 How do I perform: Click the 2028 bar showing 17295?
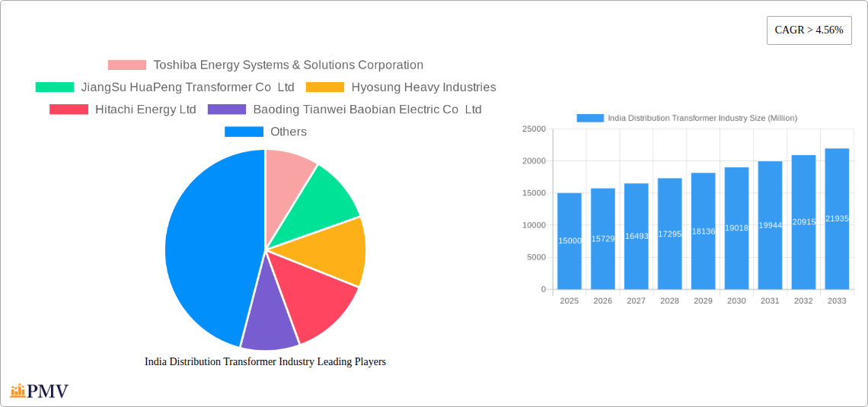(670, 234)
